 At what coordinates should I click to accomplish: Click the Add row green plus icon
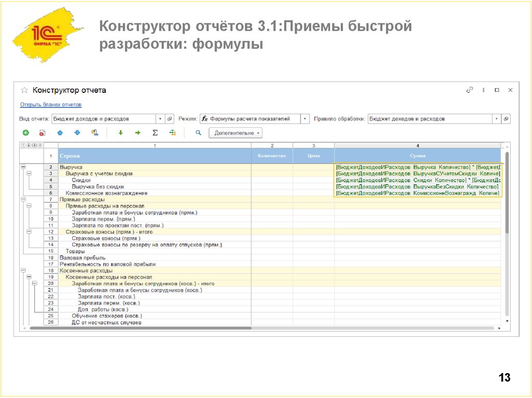[x=25, y=132]
